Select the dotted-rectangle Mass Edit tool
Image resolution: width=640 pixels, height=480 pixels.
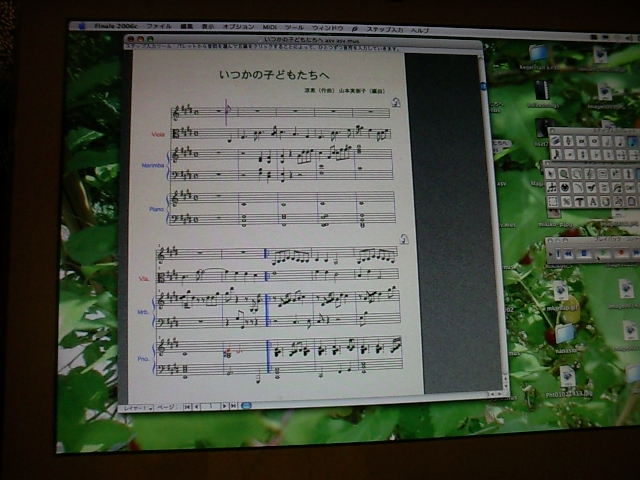click(552, 201)
